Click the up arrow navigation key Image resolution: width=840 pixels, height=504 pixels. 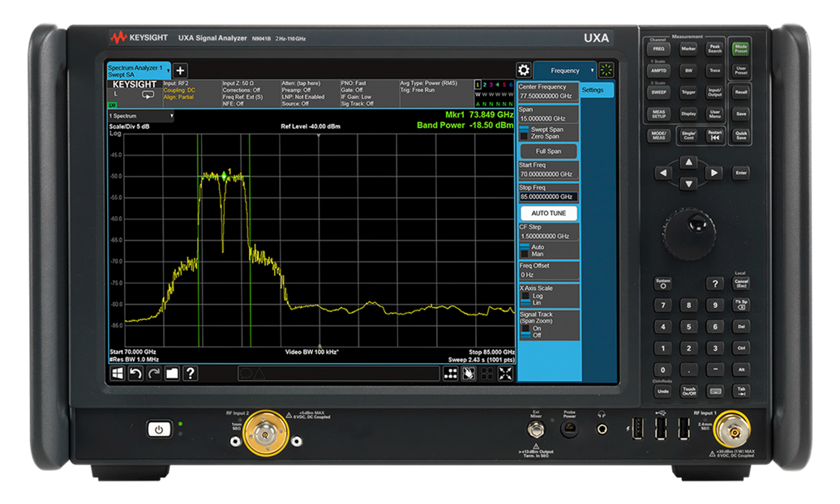688,162
